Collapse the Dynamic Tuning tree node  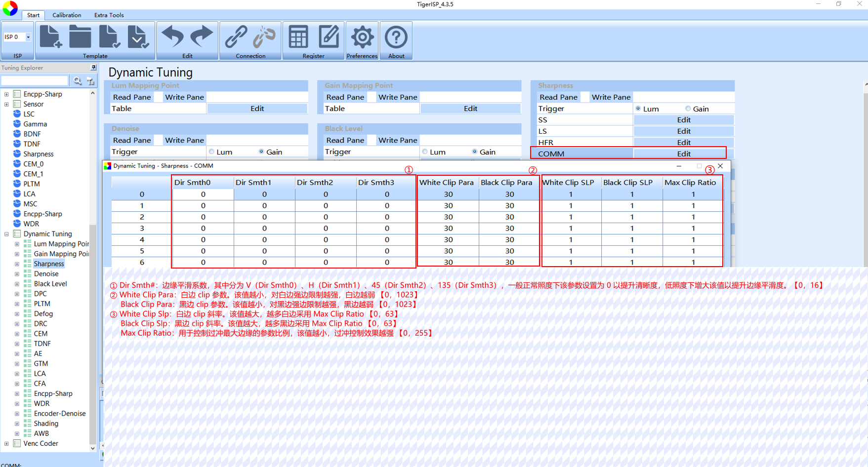click(x=6, y=234)
